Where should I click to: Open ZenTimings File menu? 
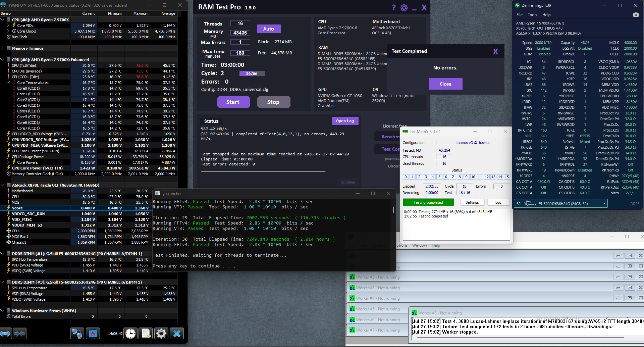pos(520,15)
